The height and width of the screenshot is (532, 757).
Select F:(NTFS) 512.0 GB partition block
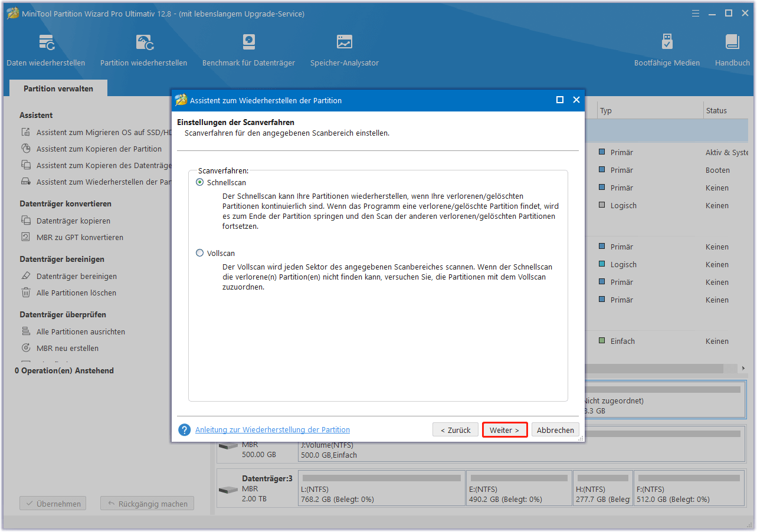pos(690,488)
